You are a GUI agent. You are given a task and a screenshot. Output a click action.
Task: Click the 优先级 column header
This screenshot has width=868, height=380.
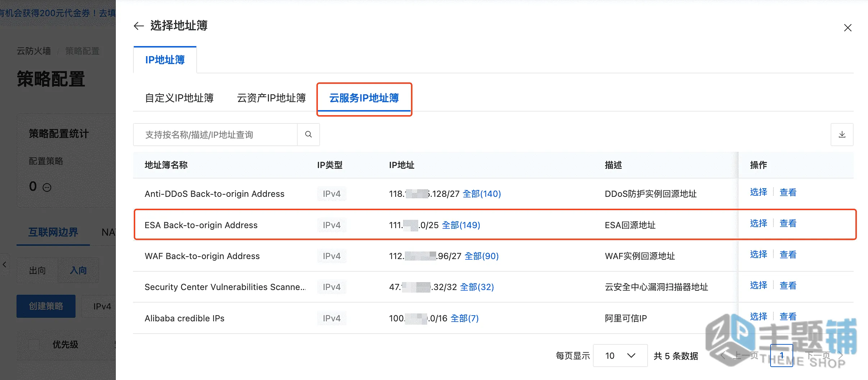[65, 345]
